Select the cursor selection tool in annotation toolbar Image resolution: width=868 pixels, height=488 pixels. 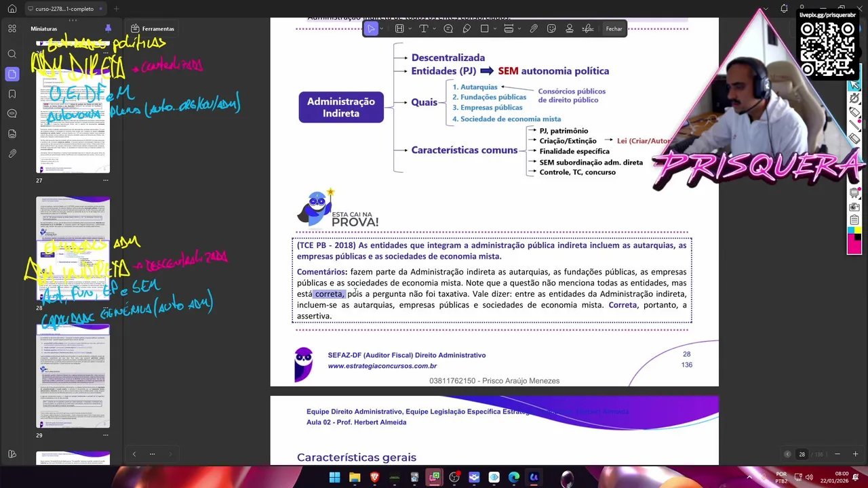click(x=371, y=28)
